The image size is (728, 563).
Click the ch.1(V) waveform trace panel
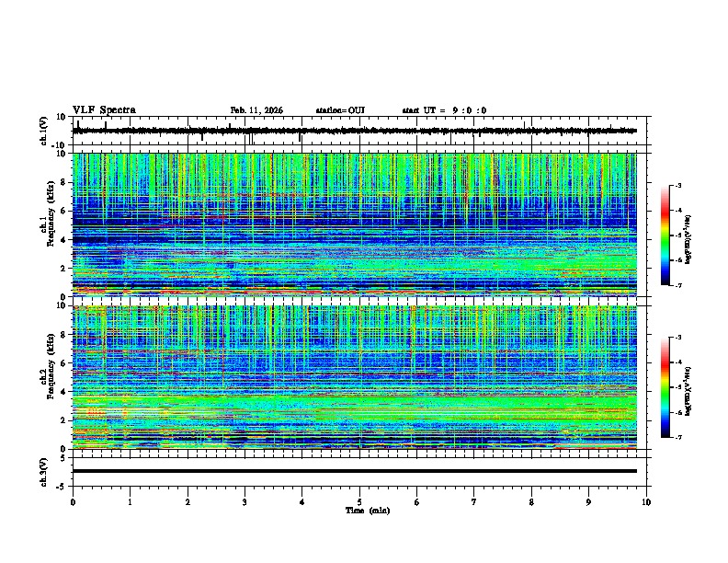[x=361, y=131]
